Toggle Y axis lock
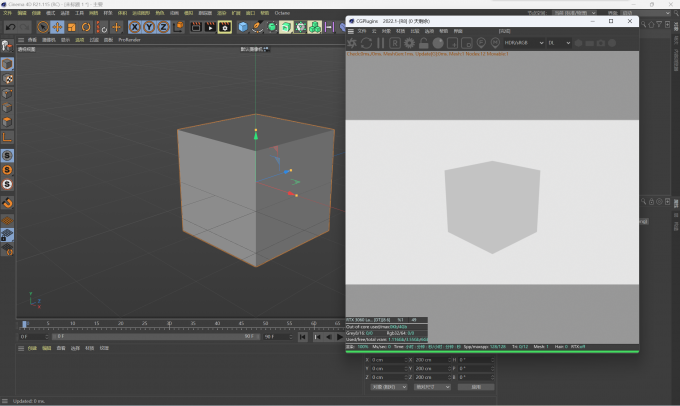680x406 pixels. (149, 27)
